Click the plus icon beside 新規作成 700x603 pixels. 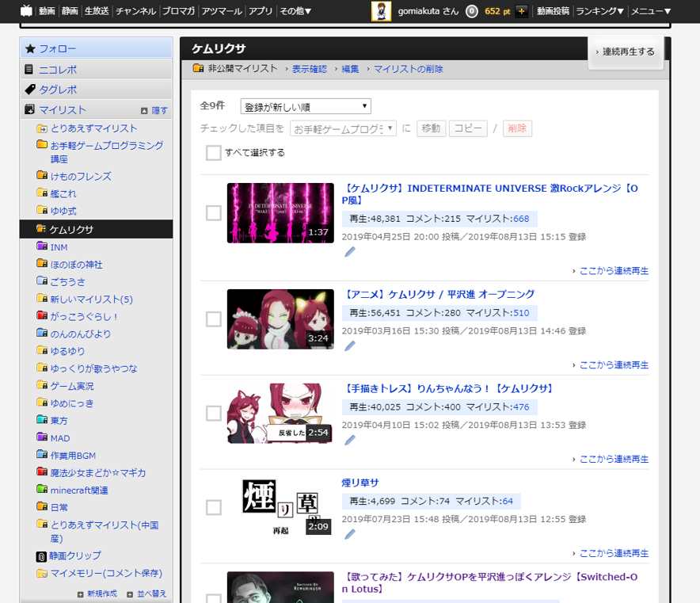[x=80, y=594]
